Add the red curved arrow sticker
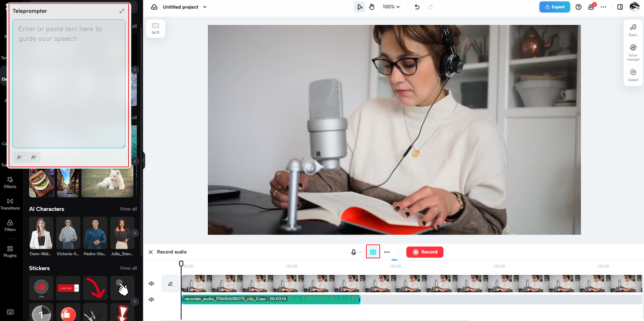The width and height of the screenshot is (644, 321). [x=96, y=288]
